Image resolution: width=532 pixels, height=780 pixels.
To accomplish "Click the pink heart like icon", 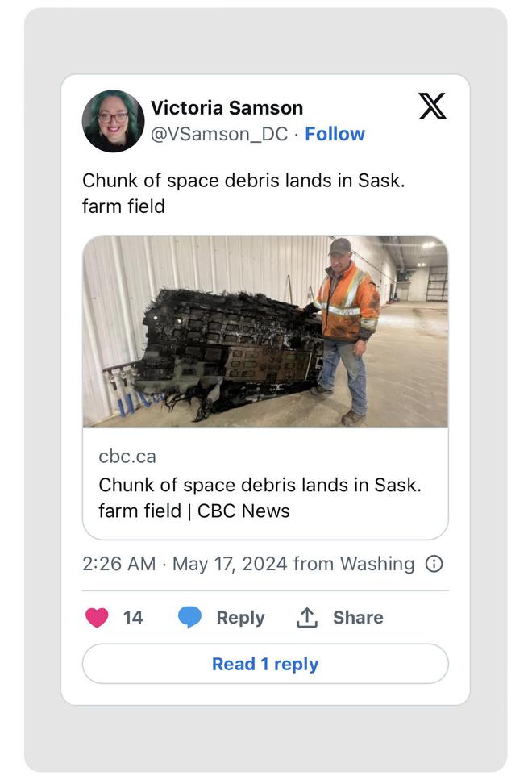I will 97,617.
